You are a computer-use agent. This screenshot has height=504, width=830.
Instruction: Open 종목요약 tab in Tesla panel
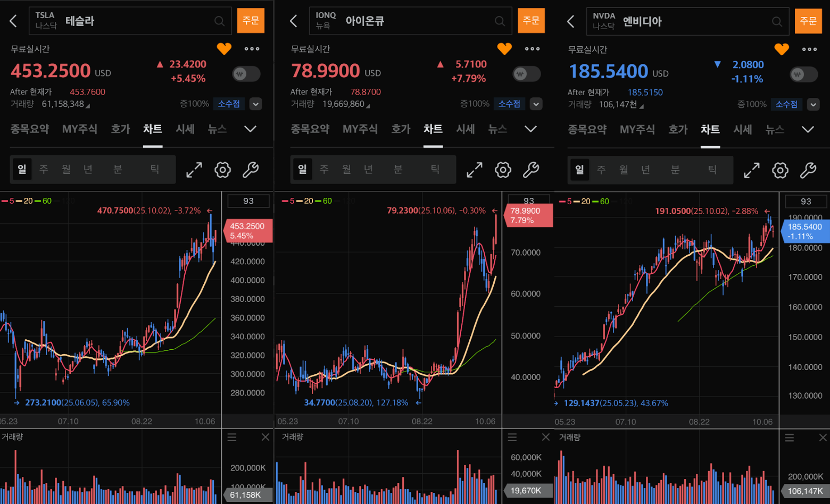[30, 129]
